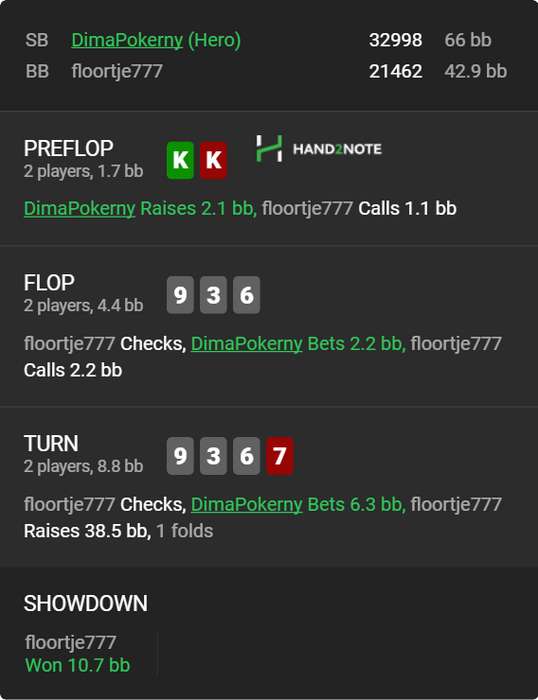Image resolution: width=538 pixels, height=700 pixels.
Task: Click the PREFLOP section heading
Action: [68, 149]
